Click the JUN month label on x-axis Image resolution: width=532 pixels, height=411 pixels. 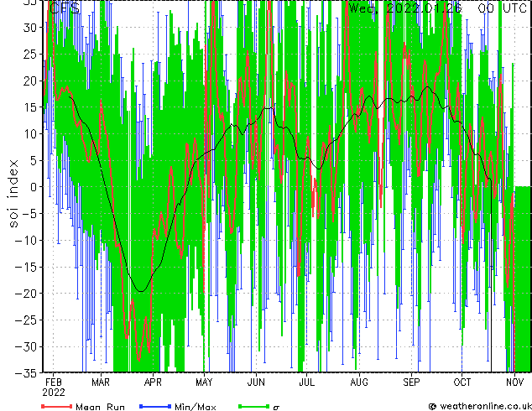point(256,382)
